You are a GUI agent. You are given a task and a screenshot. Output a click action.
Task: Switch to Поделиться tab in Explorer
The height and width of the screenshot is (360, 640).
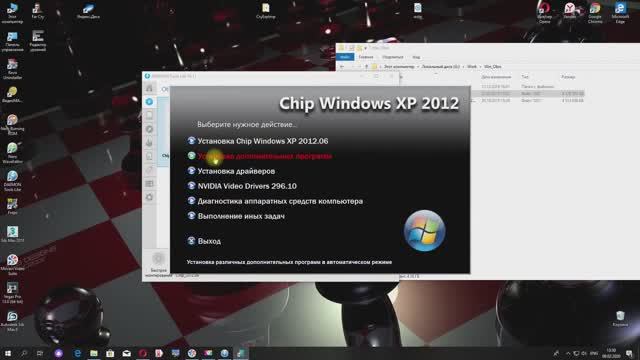pyautogui.click(x=393, y=57)
